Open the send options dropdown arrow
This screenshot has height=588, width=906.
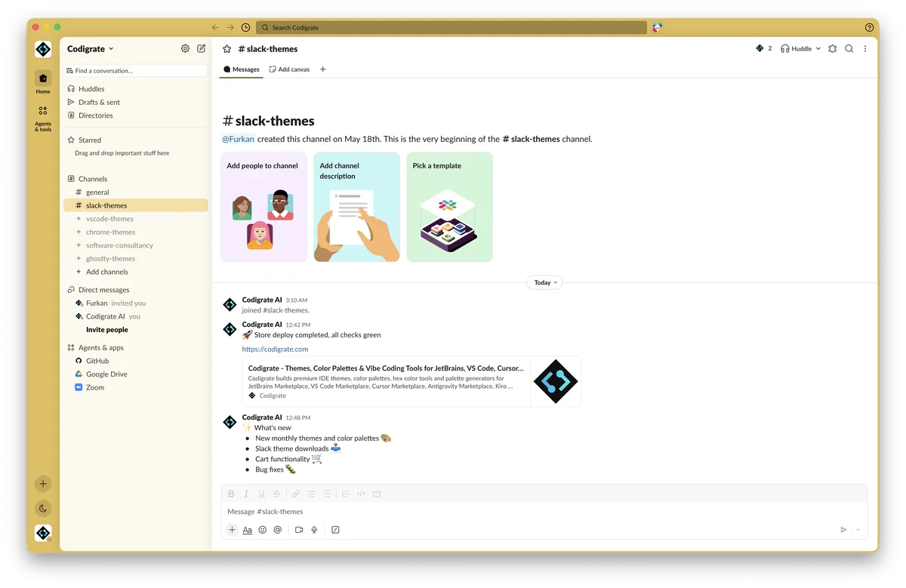click(x=858, y=530)
